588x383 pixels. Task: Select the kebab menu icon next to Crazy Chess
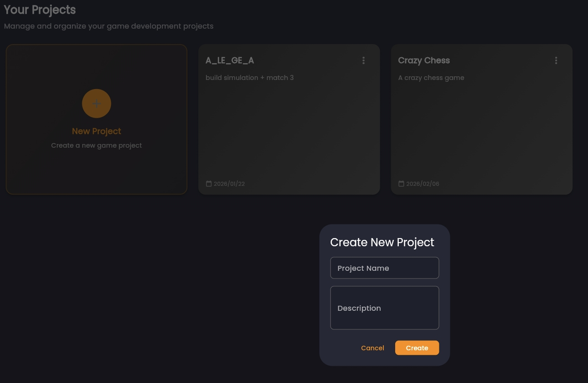(556, 60)
